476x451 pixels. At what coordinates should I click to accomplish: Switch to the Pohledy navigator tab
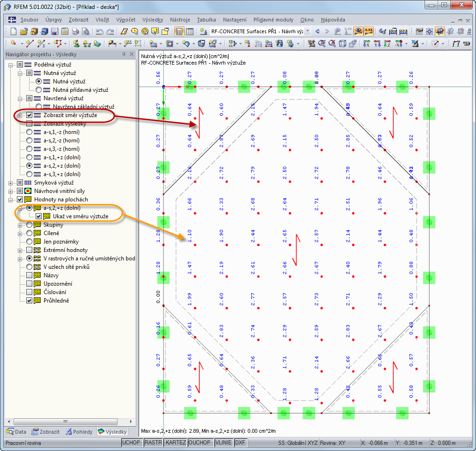point(79,432)
